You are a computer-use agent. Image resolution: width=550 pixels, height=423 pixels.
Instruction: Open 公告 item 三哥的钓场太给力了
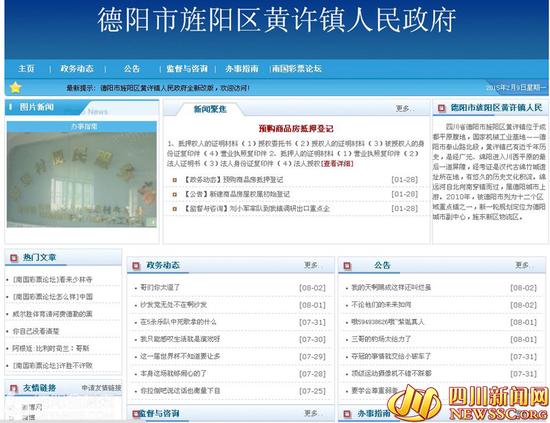coord(381,339)
